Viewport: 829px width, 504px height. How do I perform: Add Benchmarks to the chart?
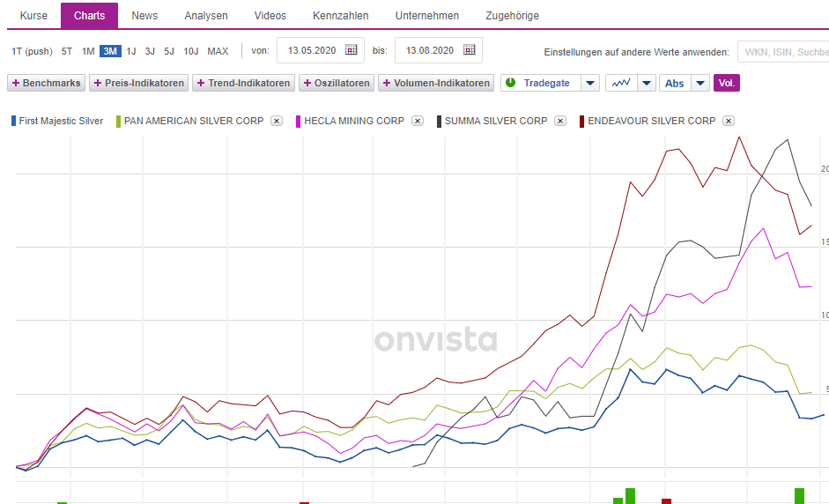tap(46, 83)
